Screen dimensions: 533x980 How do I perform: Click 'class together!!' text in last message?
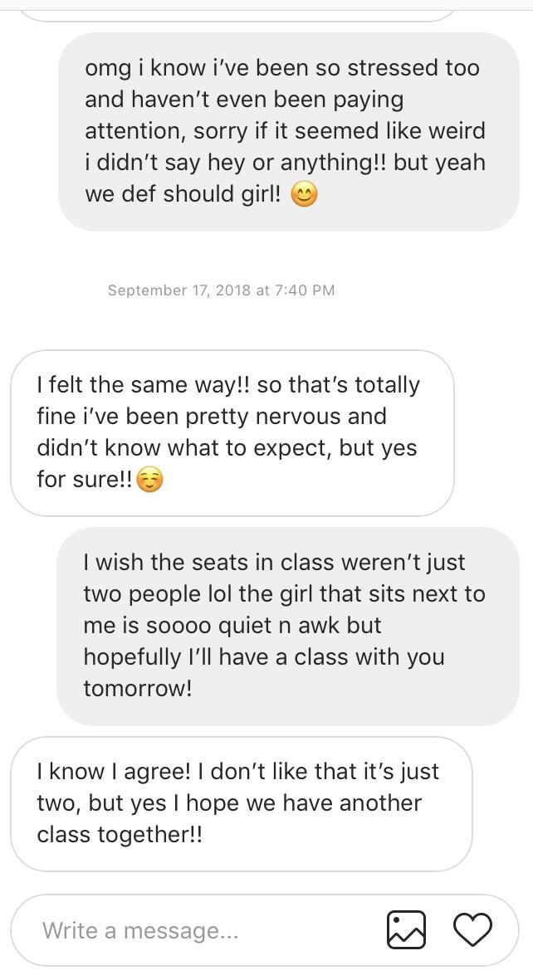120,835
